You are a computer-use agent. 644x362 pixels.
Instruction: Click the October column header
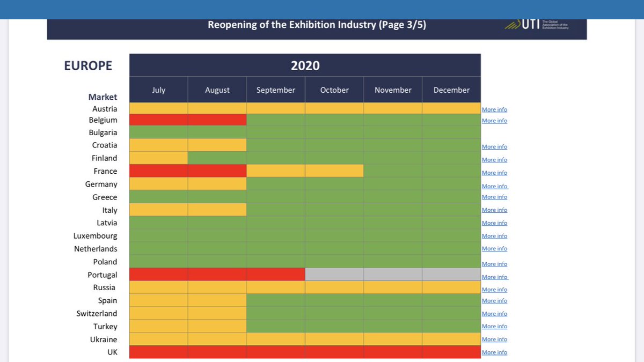[x=334, y=90]
